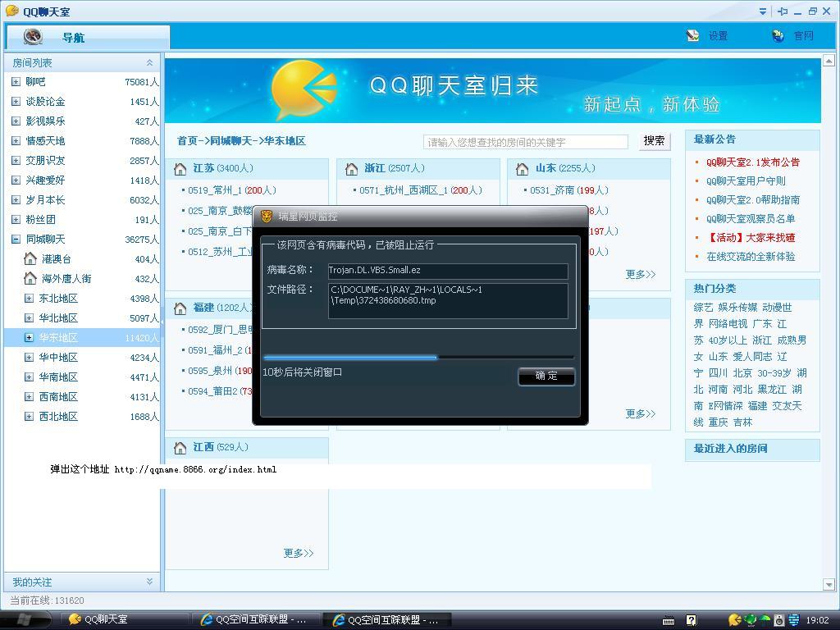Open room 0571_杭州_西湖区_1
The image size is (840, 630).
[x=421, y=190]
